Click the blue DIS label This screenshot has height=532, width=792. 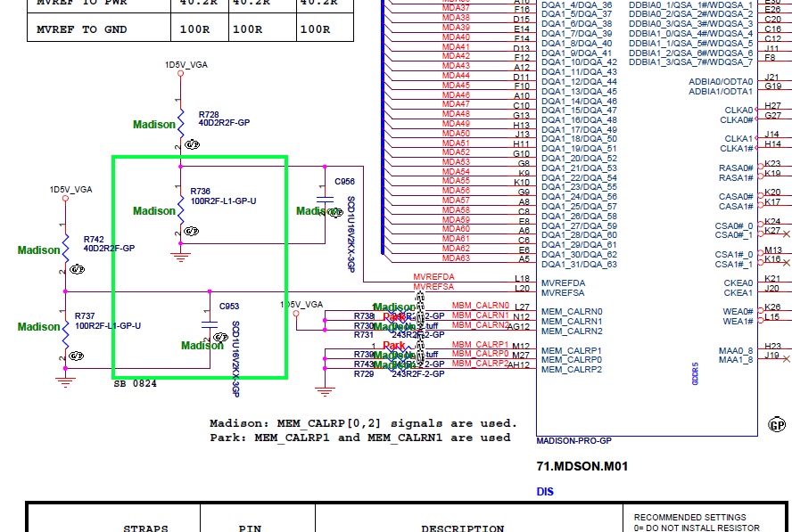545,491
